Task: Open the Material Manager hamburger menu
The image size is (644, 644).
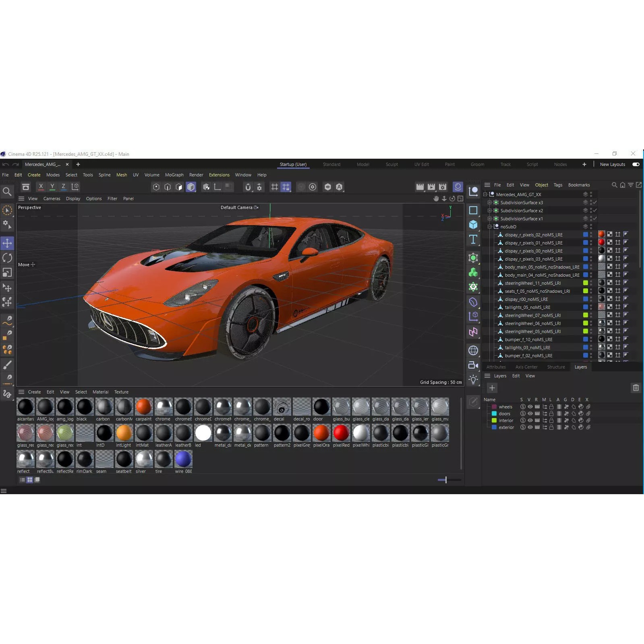Action: (x=21, y=392)
